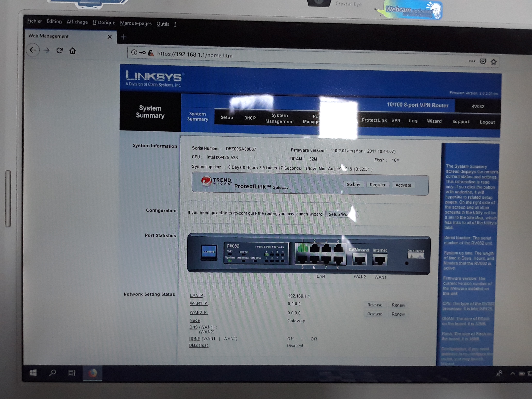
Task: Go back with the browser back arrow
Action: (x=33, y=50)
